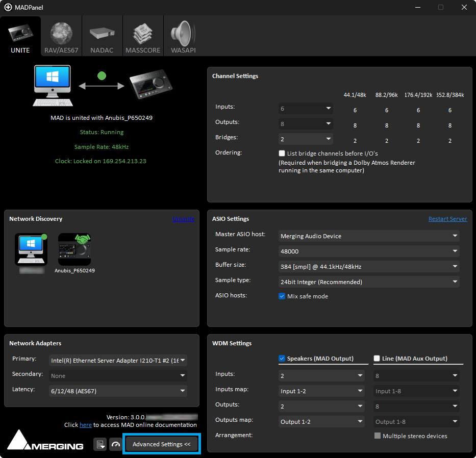Click 'Clock: Locked on 169.254.213.23' text
Screen dimensions: 476x458
click(101, 161)
